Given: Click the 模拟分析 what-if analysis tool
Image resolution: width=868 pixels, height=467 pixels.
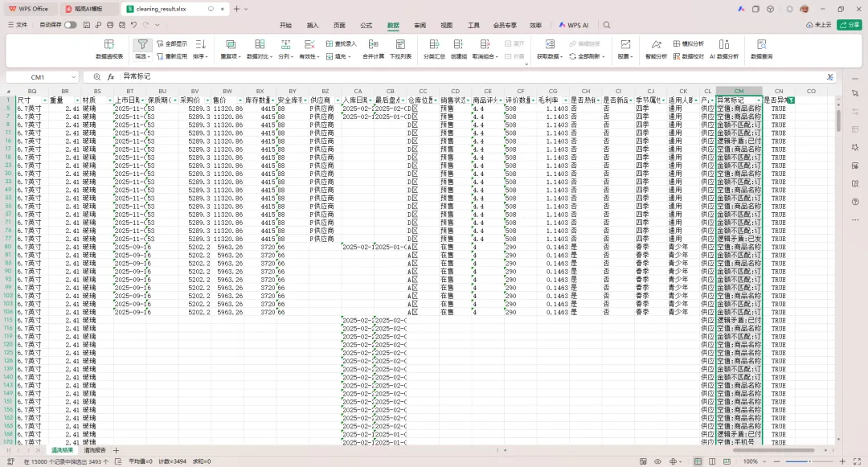Looking at the screenshot, I should pyautogui.click(x=689, y=43).
